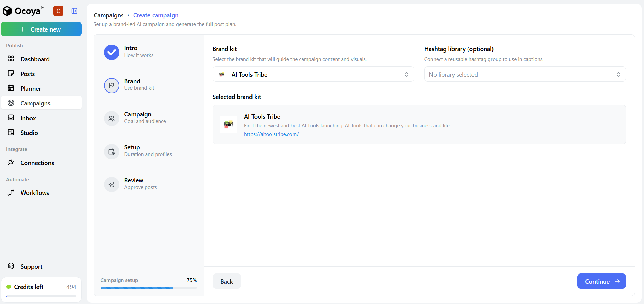Image resolution: width=644 pixels, height=304 pixels.
Task: Click the Planner calendar icon
Action: coord(11,88)
